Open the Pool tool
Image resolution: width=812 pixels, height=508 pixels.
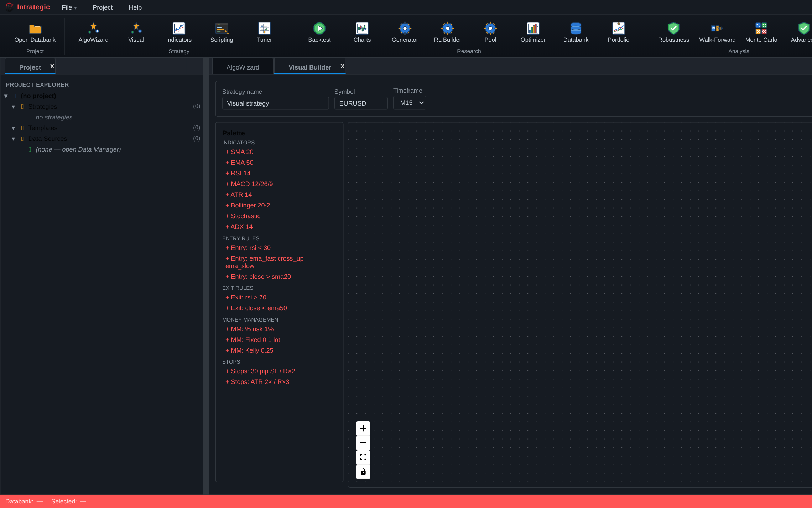coord(490,33)
